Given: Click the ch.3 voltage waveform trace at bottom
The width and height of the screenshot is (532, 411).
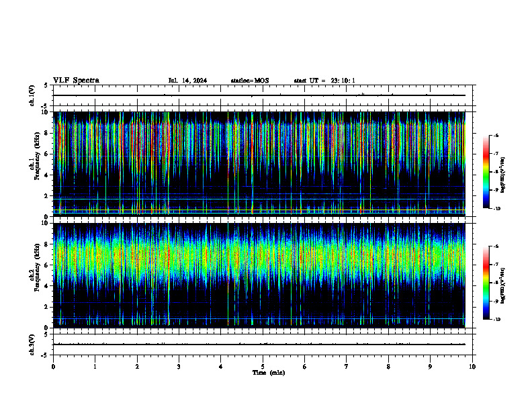Looking at the screenshot, I should click(x=259, y=345).
